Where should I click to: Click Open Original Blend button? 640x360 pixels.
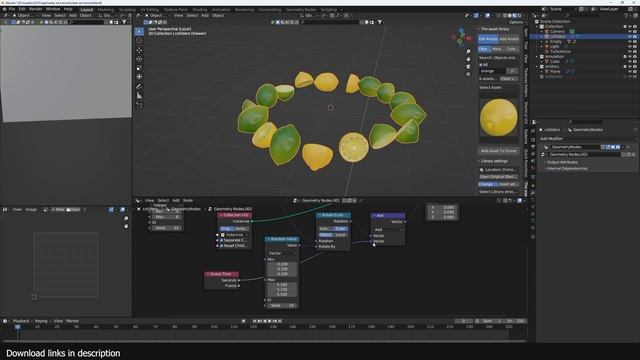(x=498, y=177)
